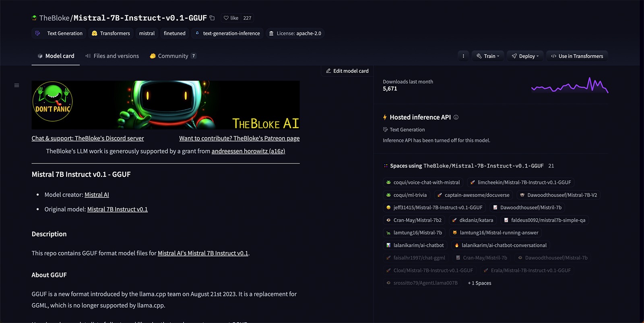
Task: Select the text-generation-inference tag
Action: [x=227, y=33]
